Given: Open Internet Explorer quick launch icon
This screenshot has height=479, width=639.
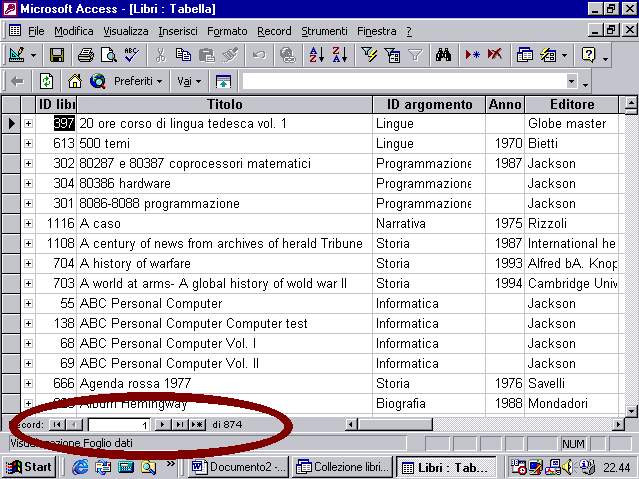Looking at the screenshot, I should coord(80,467).
